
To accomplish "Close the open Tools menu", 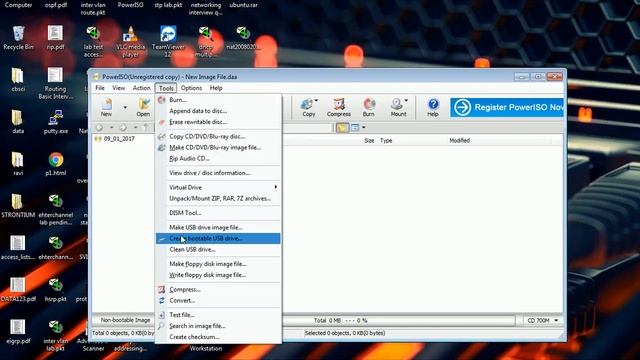I will [166, 88].
